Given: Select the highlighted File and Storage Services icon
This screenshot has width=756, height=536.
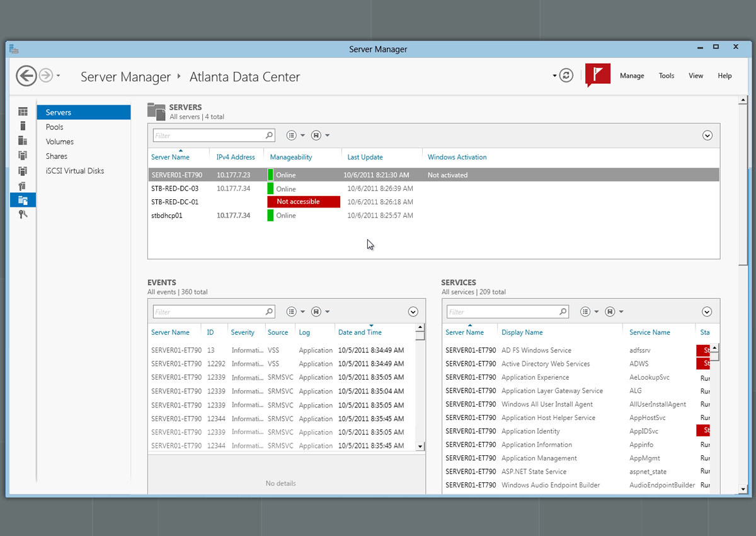Looking at the screenshot, I should pos(23,200).
